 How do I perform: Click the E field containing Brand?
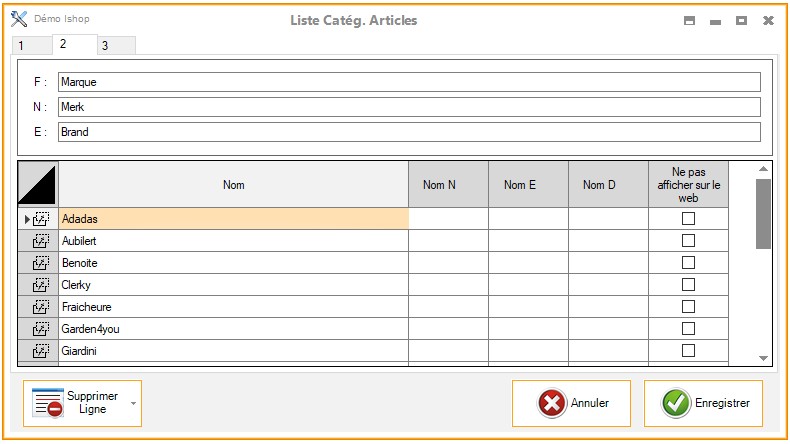click(409, 132)
